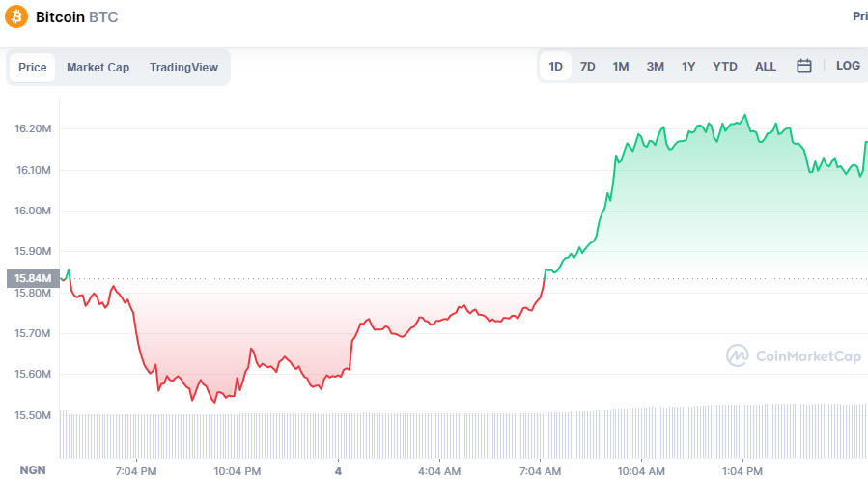
Task: Click the NGN currency label
Action: [x=33, y=470]
